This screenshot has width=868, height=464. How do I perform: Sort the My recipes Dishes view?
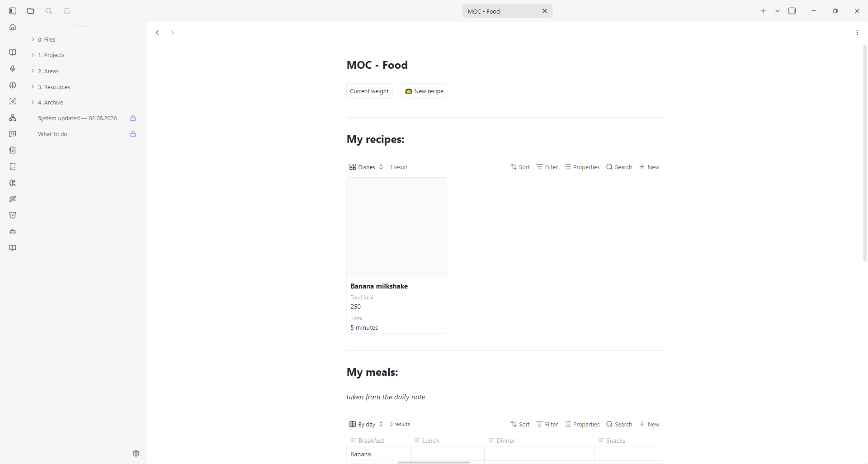click(520, 167)
